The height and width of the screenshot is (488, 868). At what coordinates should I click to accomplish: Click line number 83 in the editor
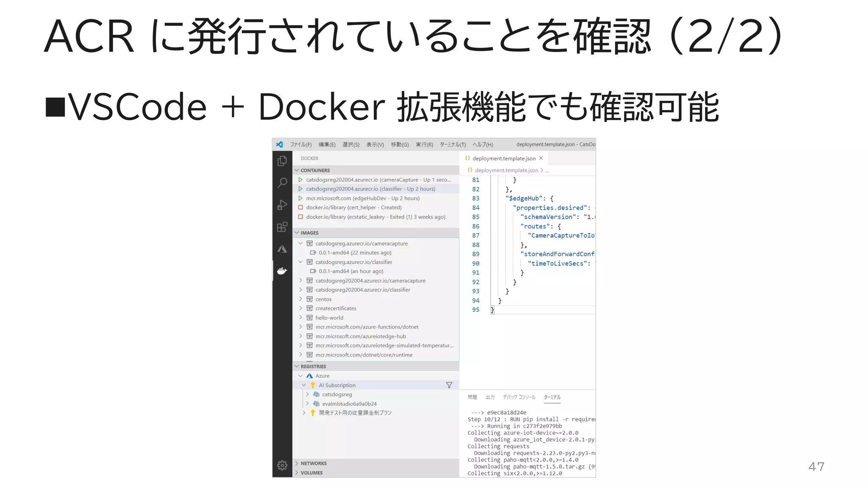coord(476,198)
